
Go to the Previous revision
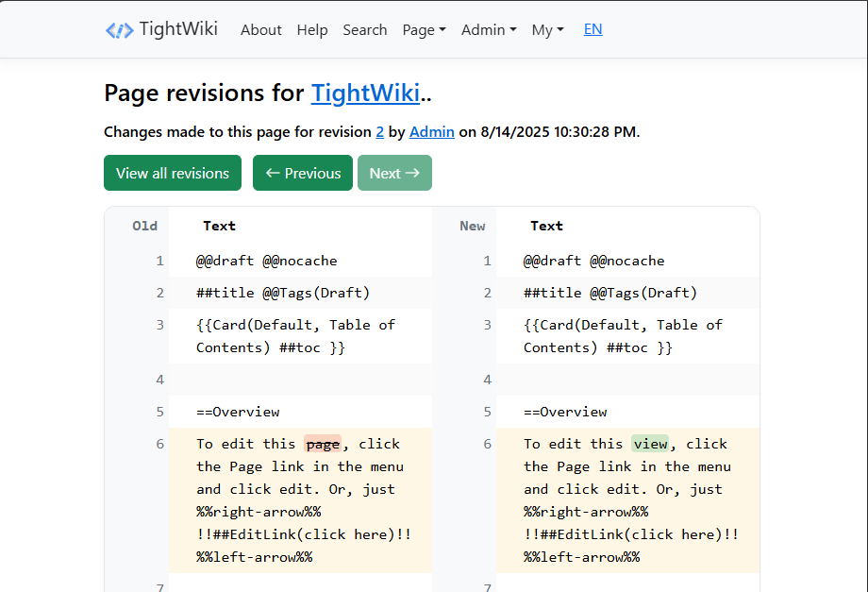point(303,173)
